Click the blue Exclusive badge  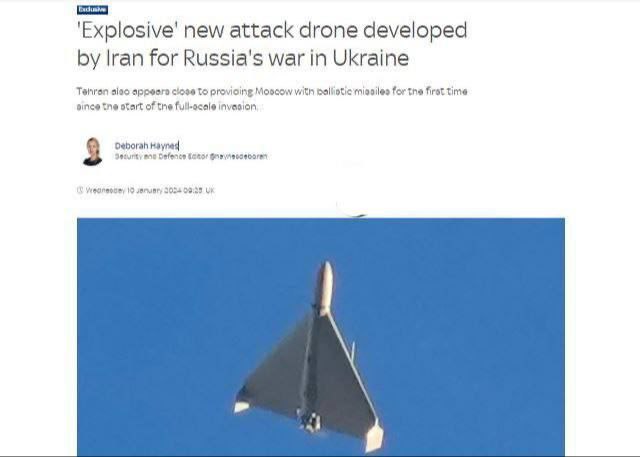coord(92,9)
